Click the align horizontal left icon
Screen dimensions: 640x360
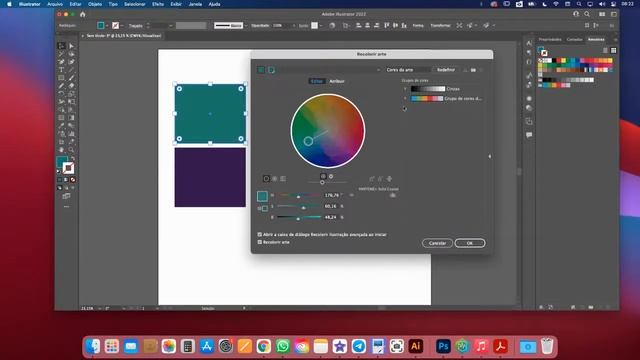359,25
